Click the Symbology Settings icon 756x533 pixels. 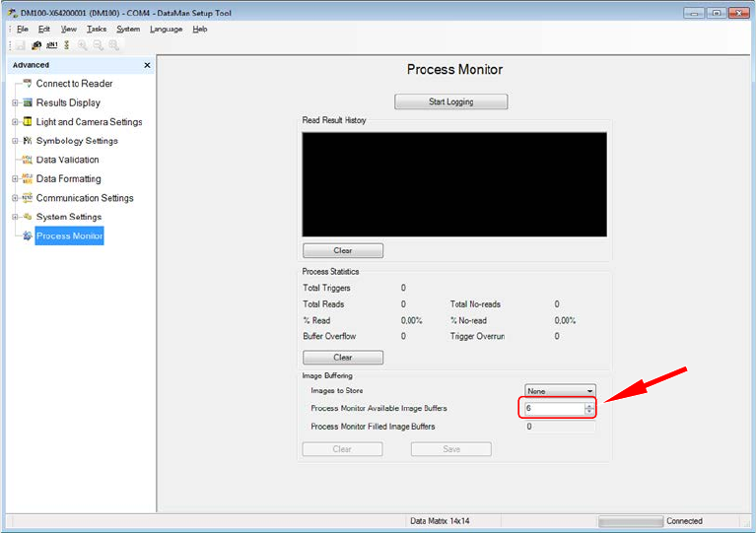click(28, 141)
